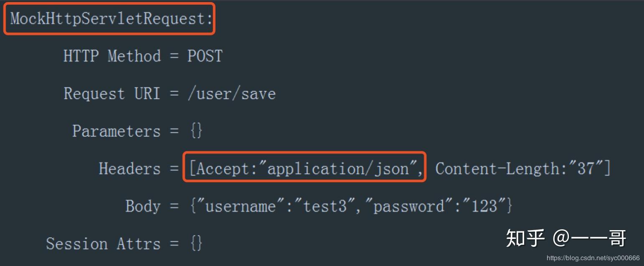Click the 知乎 watermark text
Screen dimensions: 644x266
coord(525,238)
